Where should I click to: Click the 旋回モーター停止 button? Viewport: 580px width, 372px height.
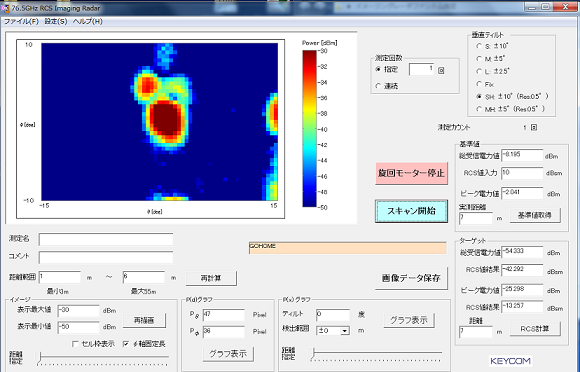pos(411,173)
